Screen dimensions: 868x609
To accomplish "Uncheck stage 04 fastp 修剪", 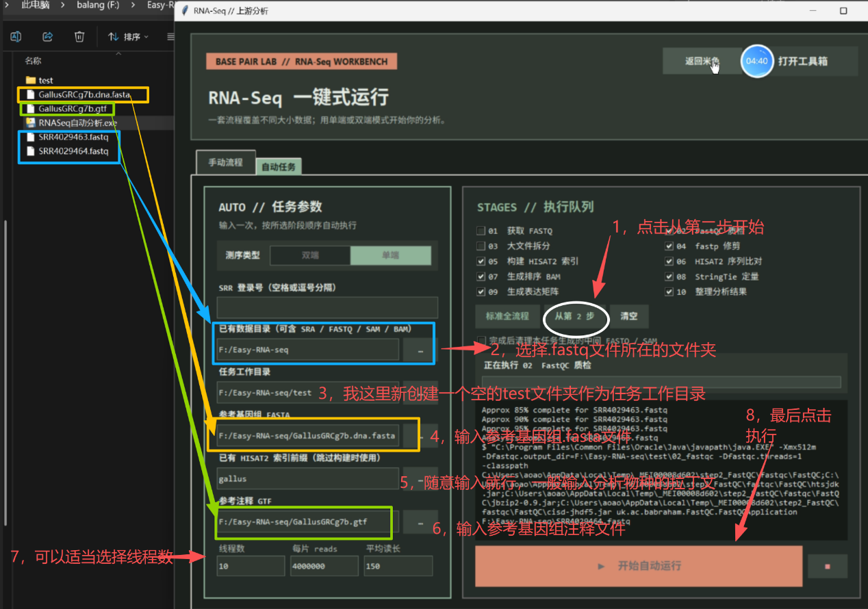I will [669, 246].
